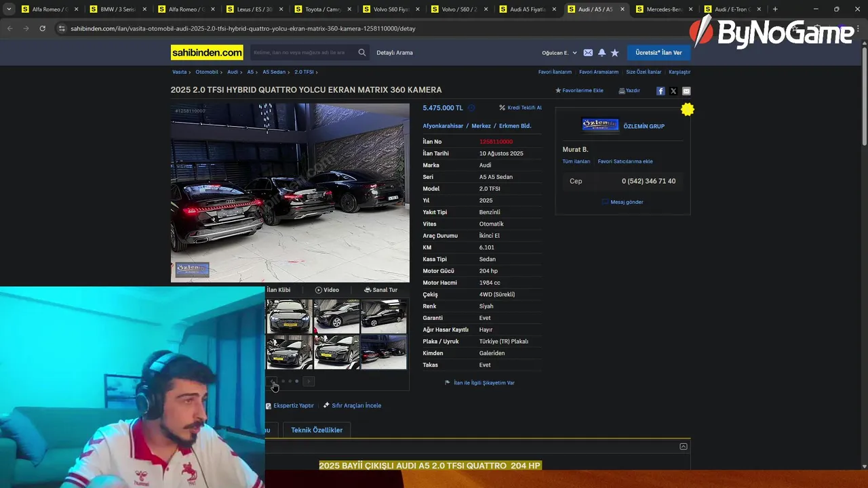Click the browser forward arrow
This screenshot has width=868, height=488.
(26, 28)
